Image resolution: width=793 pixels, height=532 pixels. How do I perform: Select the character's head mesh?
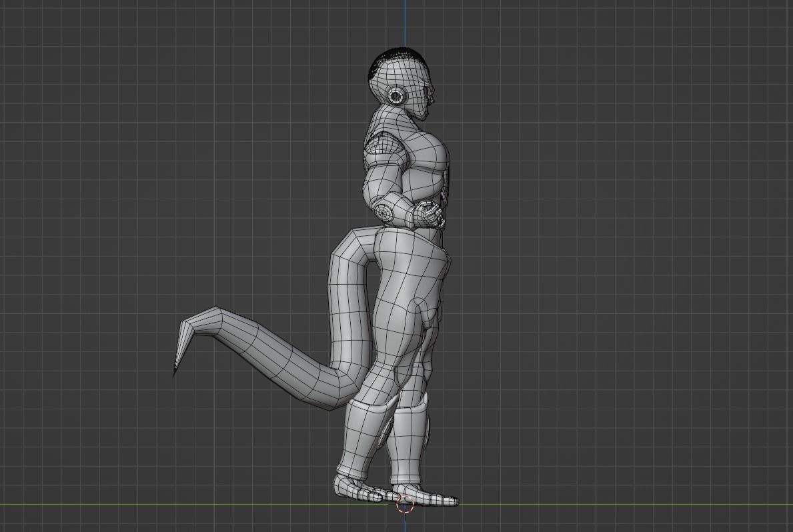402,83
